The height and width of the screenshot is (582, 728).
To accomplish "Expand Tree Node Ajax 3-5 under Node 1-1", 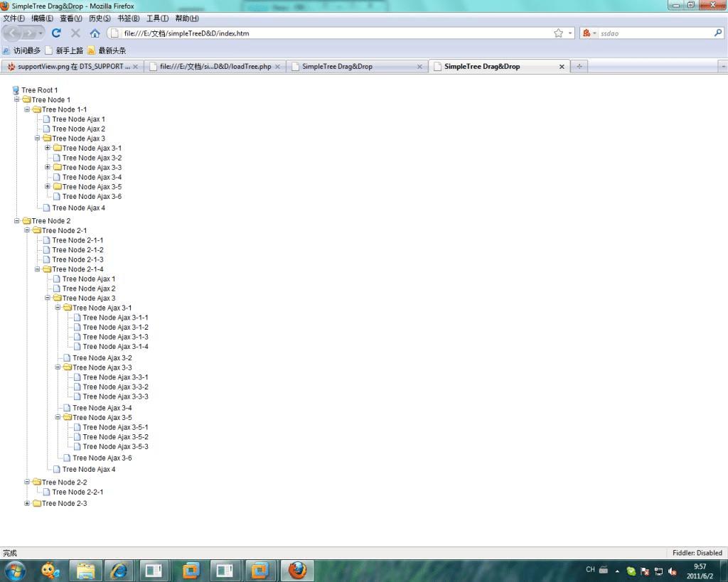I will (x=48, y=187).
